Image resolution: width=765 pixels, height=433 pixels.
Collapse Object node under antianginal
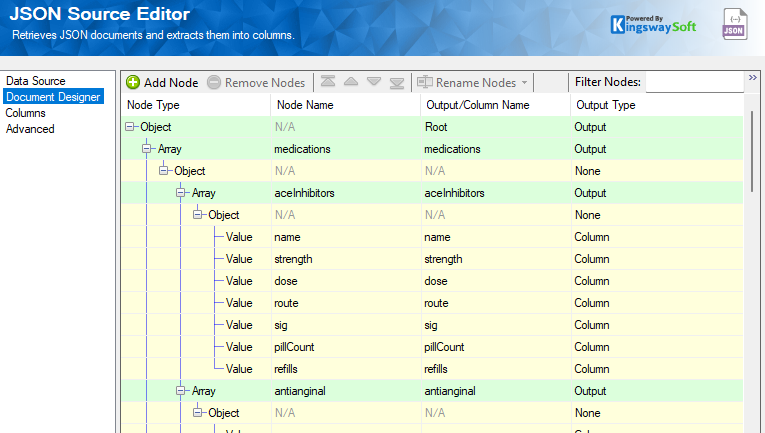[x=198, y=413]
